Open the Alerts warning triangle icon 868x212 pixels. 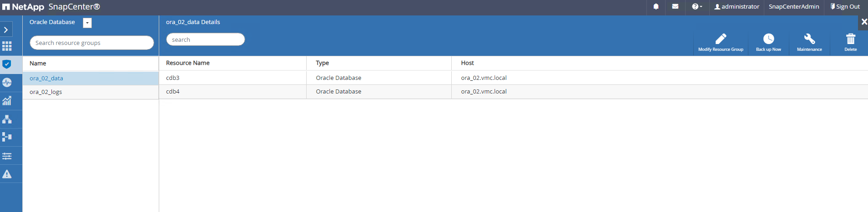pyautogui.click(x=7, y=174)
